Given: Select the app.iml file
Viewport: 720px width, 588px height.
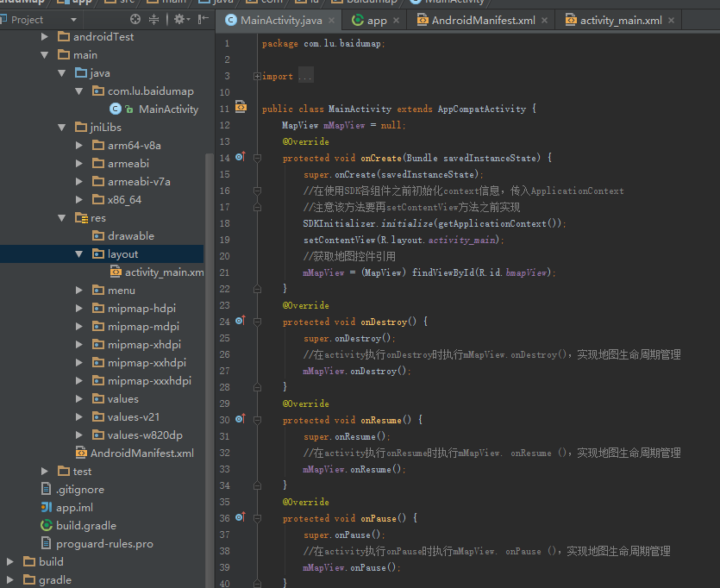Looking at the screenshot, I should tap(67, 508).
